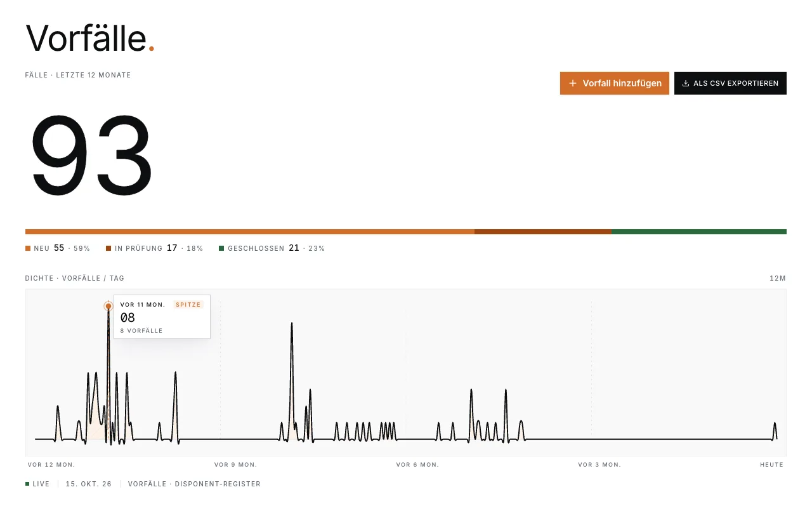This screenshot has width=812, height=513.
Task: Click the 8 VORFÄLLE tooltip text
Action: (141, 331)
